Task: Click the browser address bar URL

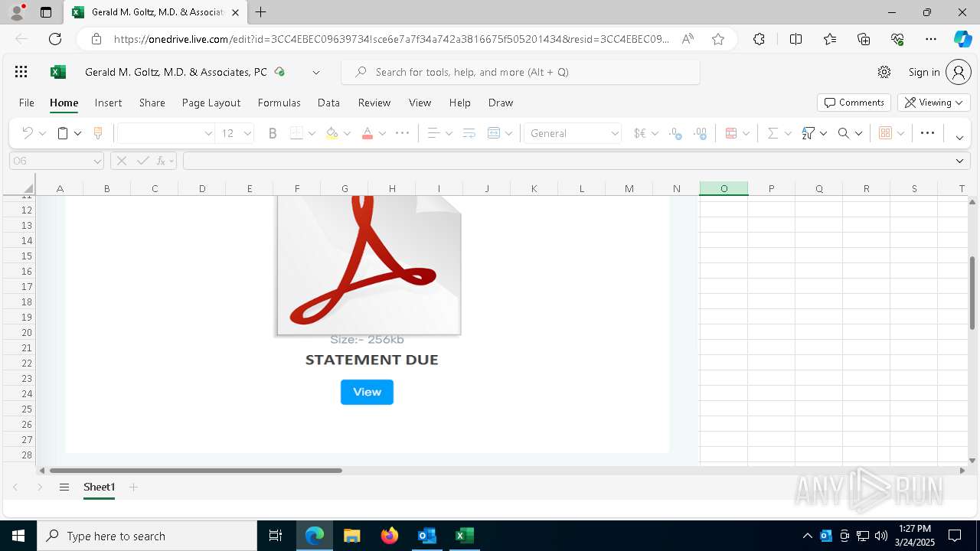Action: [x=391, y=39]
